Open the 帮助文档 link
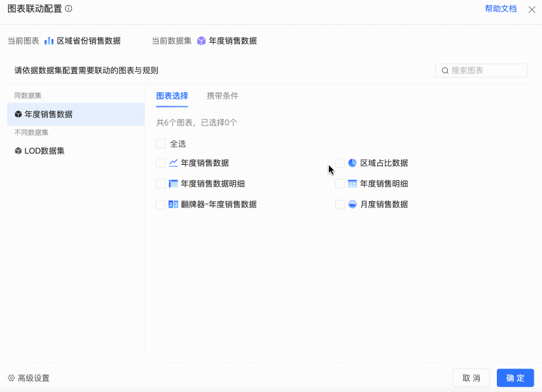542x392 pixels. (x=501, y=9)
